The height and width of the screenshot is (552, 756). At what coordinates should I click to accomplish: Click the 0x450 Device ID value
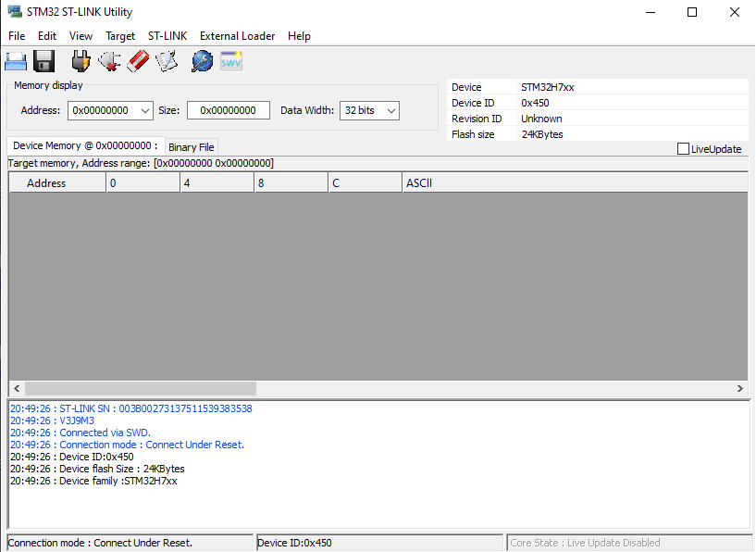[x=535, y=103]
